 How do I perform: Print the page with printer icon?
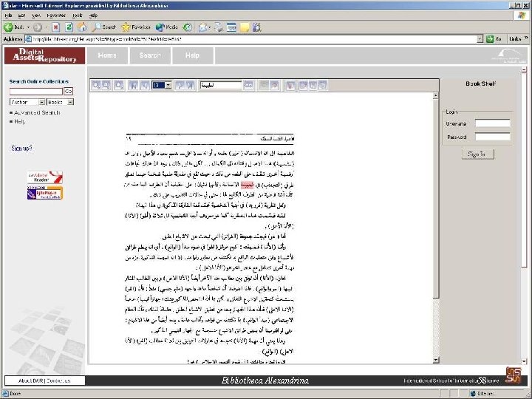(219, 27)
